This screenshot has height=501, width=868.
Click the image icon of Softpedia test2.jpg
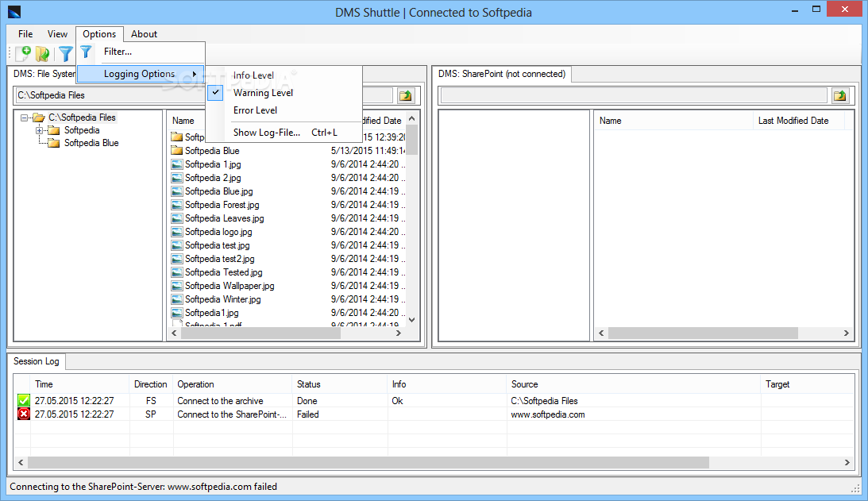[176, 259]
